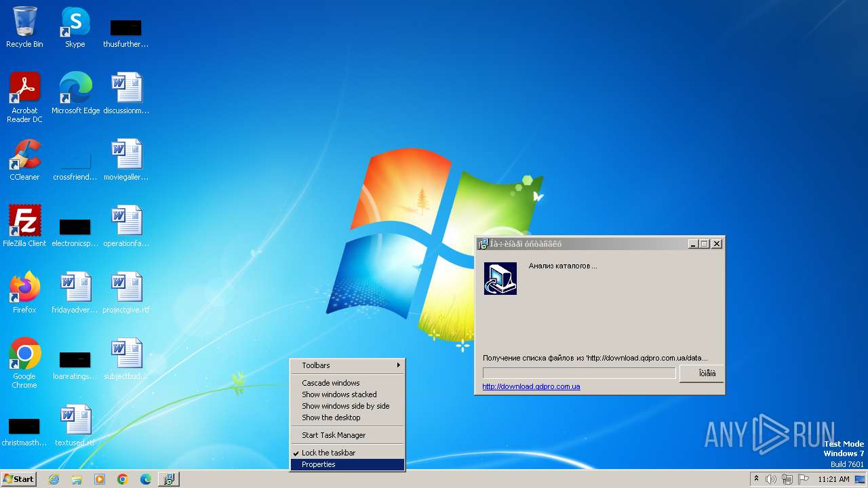Maximize the updater dialog window
Image resolution: width=868 pixels, height=488 pixels.
(704, 244)
